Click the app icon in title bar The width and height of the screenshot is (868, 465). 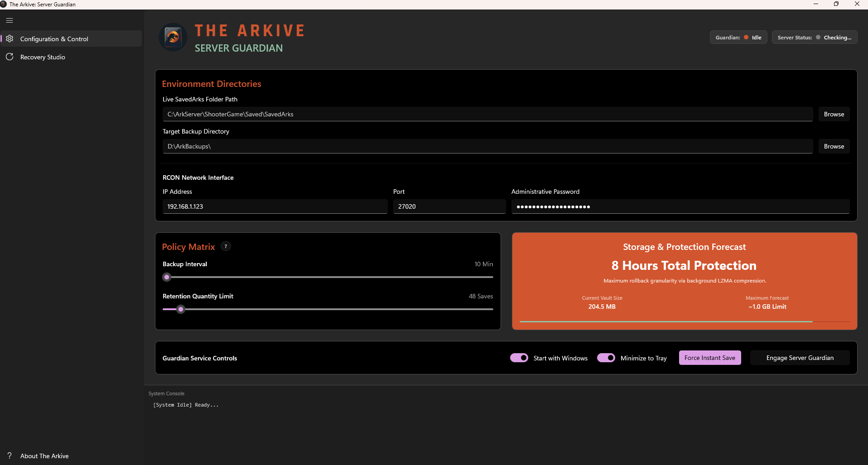(x=4, y=4)
